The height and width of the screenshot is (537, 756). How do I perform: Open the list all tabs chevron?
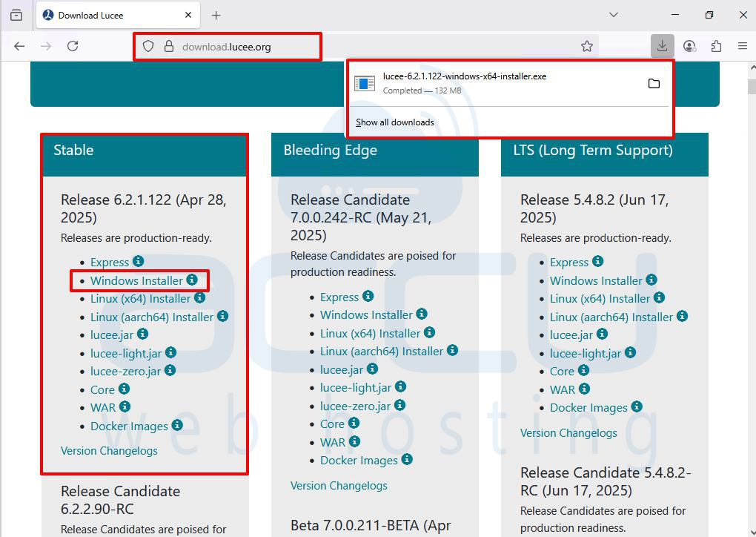pyautogui.click(x=614, y=15)
